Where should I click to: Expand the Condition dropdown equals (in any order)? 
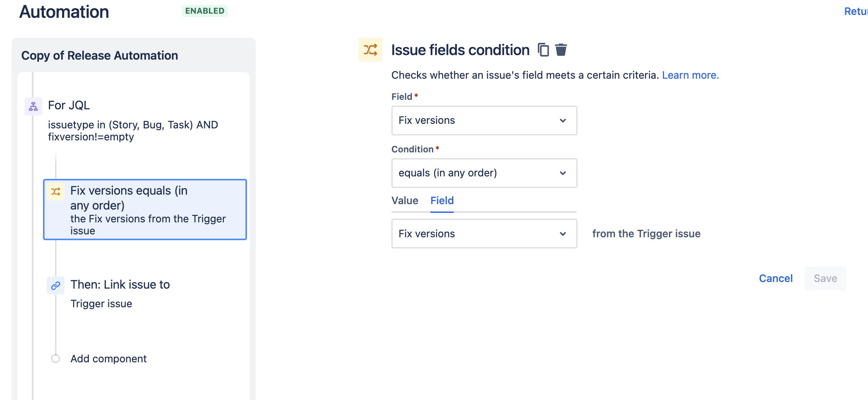pyautogui.click(x=484, y=173)
